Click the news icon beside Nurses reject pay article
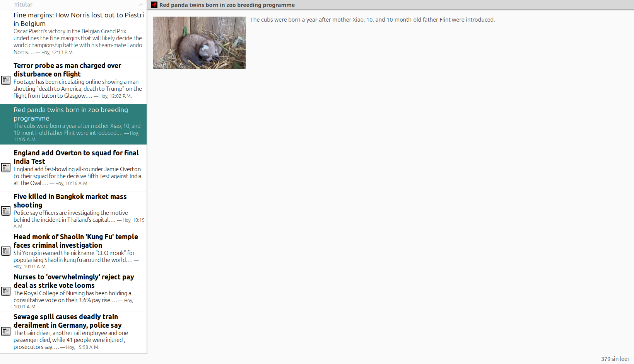 (6, 291)
